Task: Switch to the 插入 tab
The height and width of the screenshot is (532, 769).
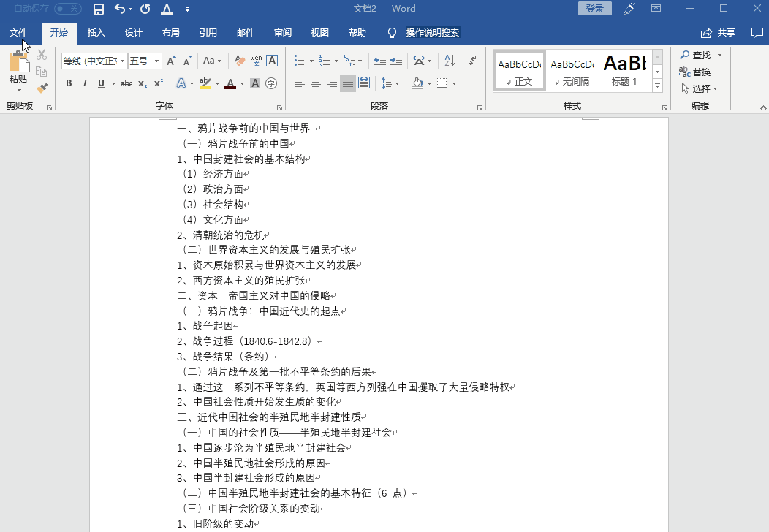Action: pos(96,33)
